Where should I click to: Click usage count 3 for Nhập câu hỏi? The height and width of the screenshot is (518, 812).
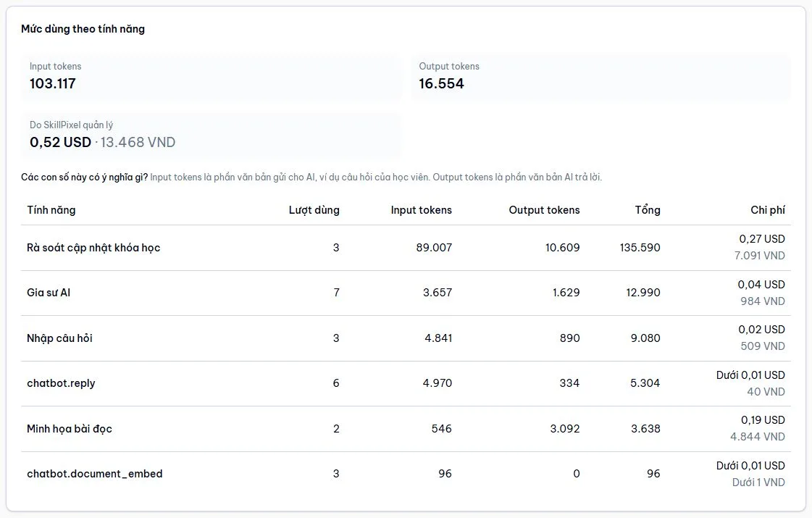pyautogui.click(x=336, y=338)
